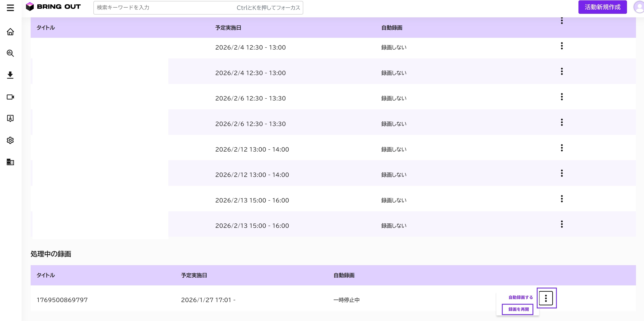Image resolution: width=644 pixels, height=321 pixels.
Task: Focus the 検索キーワードを入力 search field
Action: pyautogui.click(x=198, y=8)
